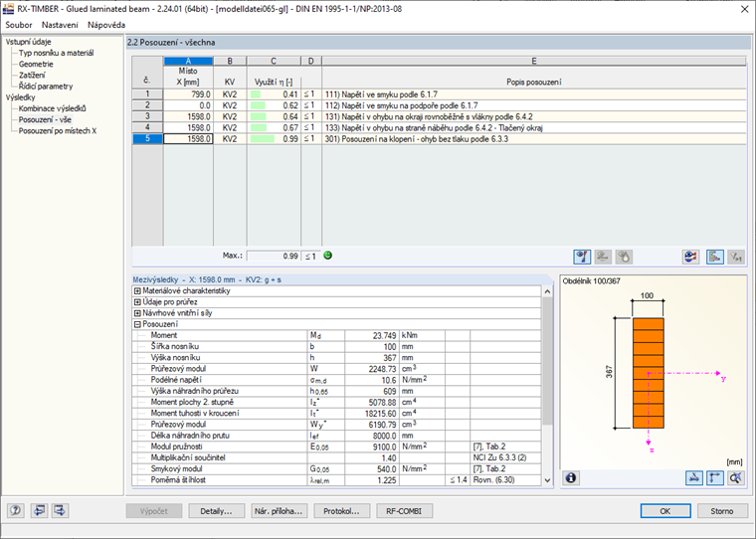This screenshot has height=539, width=756.
Task: Expand Údaje pro průřez section
Action: point(137,301)
